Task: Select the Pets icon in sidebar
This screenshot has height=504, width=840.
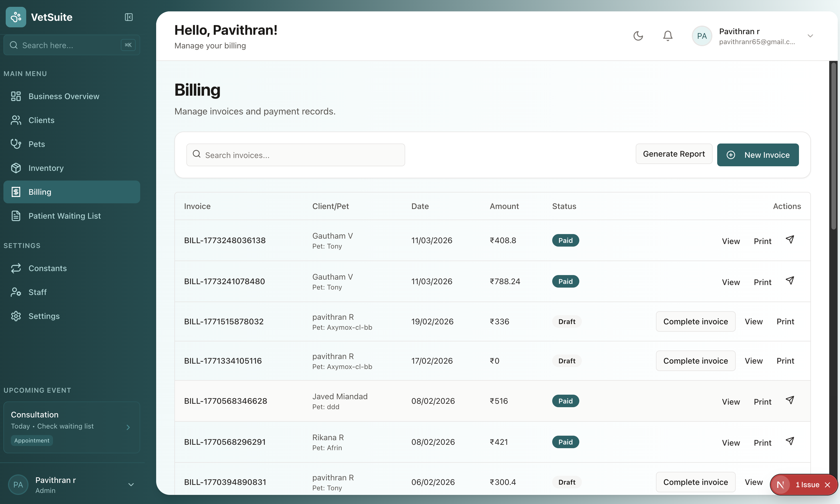Action: pyautogui.click(x=16, y=144)
